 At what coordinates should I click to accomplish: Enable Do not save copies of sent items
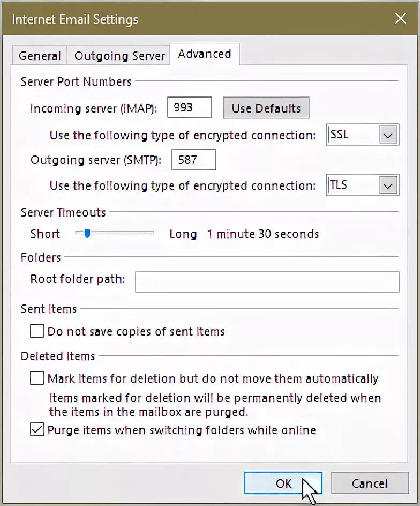[x=37, y=331]
